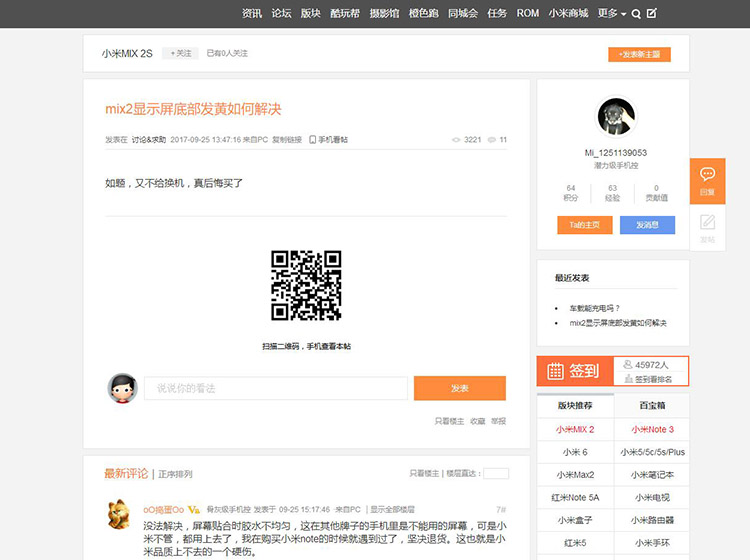Click the +关注 follow button
This screenshot has height=560, width=750.
(180, 54)
